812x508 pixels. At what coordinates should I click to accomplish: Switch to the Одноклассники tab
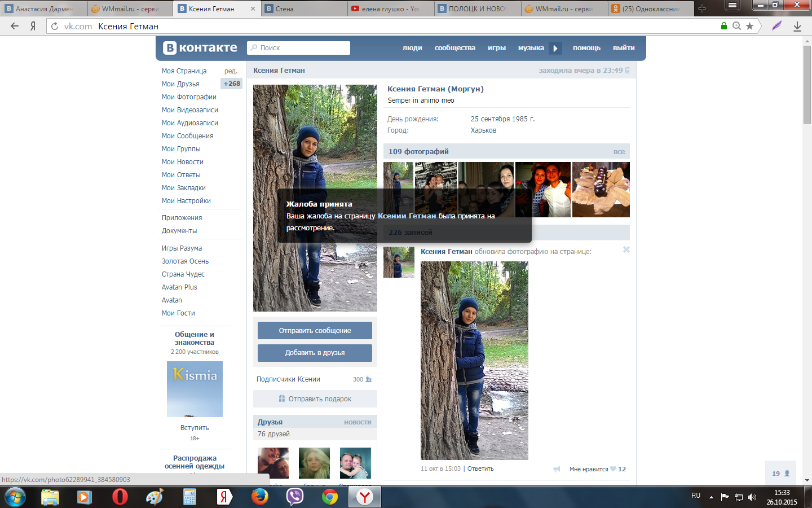[x=652, y=8]
